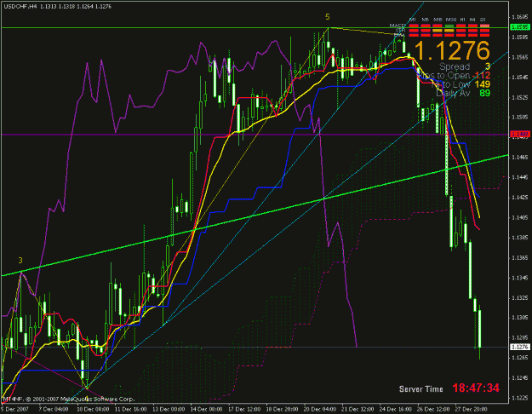Screen dimensions: 532x414
Task: Click the wave label 5 at chart top
Action: (x=328, y=17)
